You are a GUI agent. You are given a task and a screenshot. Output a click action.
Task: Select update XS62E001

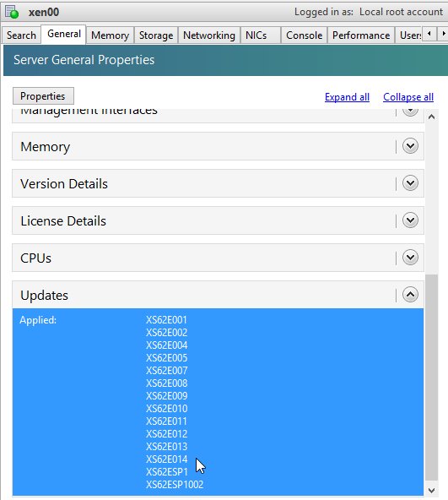point(167,320)
